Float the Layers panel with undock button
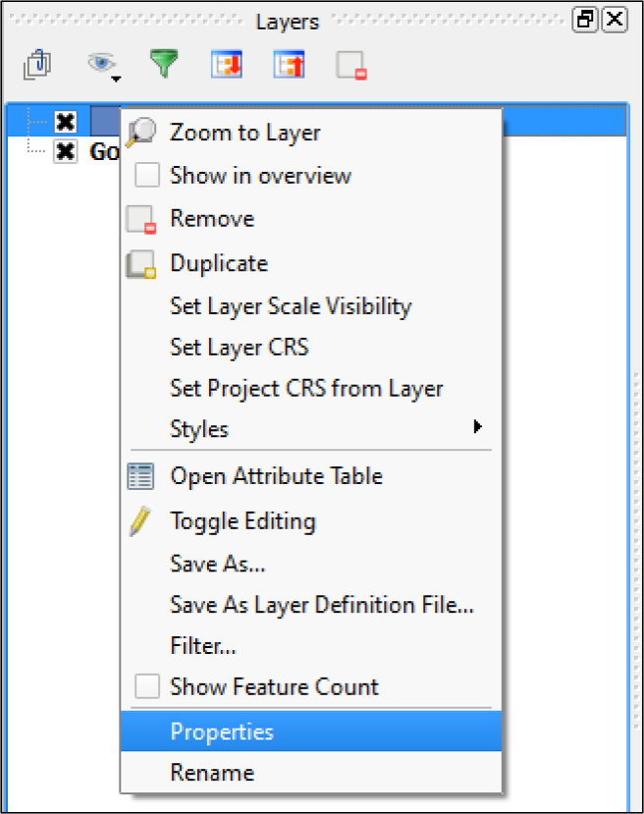 pyautogui.click(x=586, y=20)
